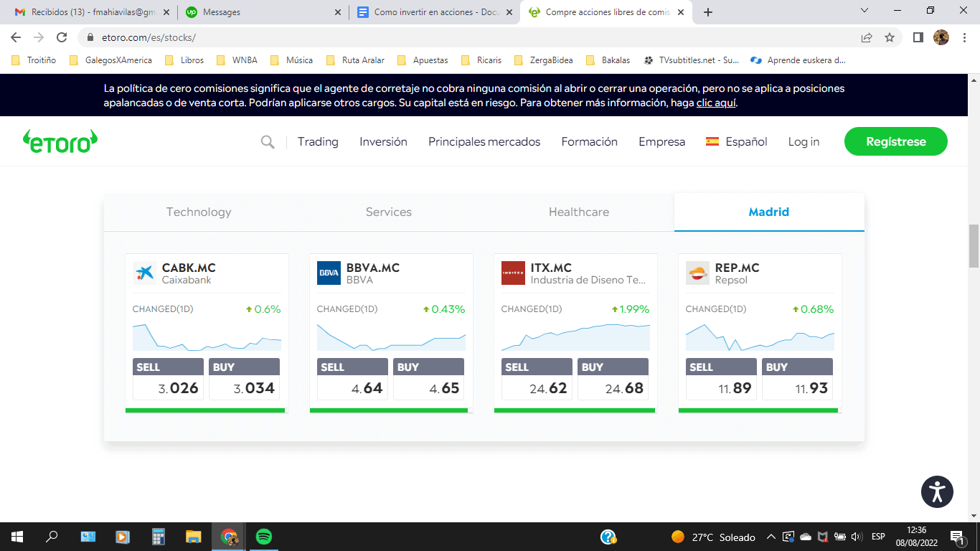Click the site padlock icon
Screen dimensions: 980x551
coord(90,37)
